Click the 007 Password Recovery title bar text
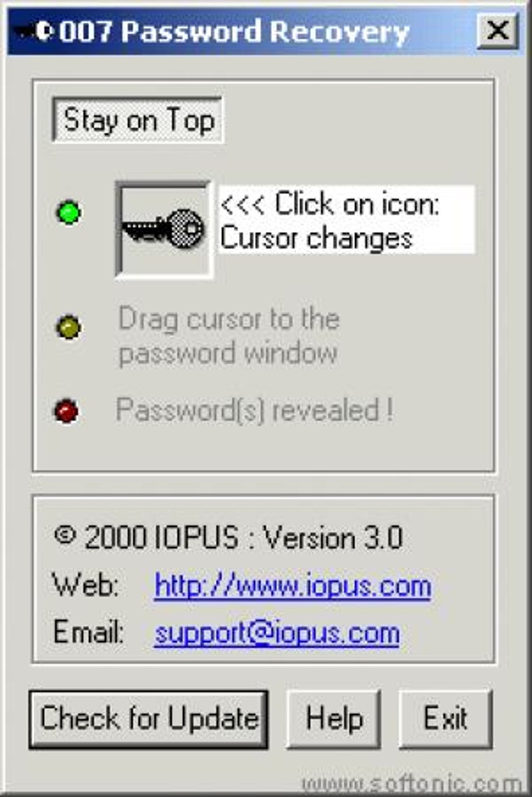The image size is (532, 797). coord(234,32)
